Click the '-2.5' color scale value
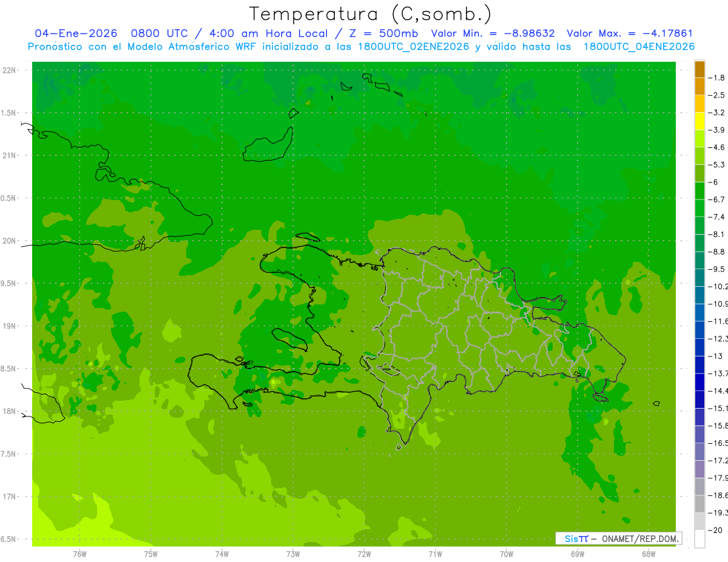This screenshot has height=562, width=728. pos(716,95)
